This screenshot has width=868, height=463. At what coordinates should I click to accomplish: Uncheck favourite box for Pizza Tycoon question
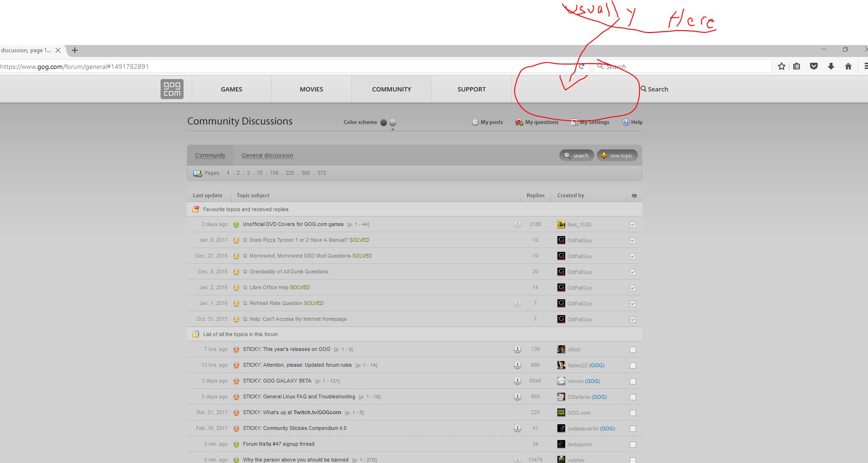pos(633,240)
